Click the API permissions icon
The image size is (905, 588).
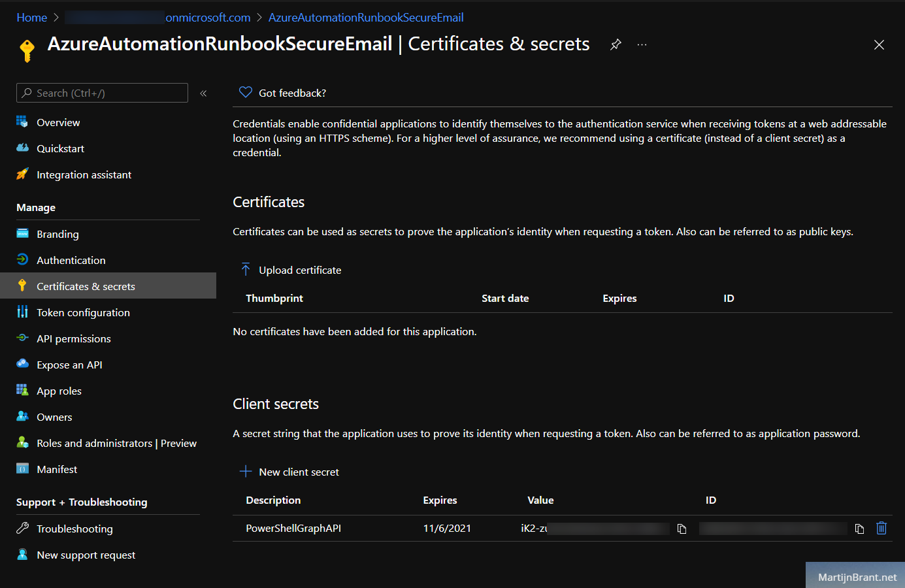pyautogui.click(x=22, y=338)
